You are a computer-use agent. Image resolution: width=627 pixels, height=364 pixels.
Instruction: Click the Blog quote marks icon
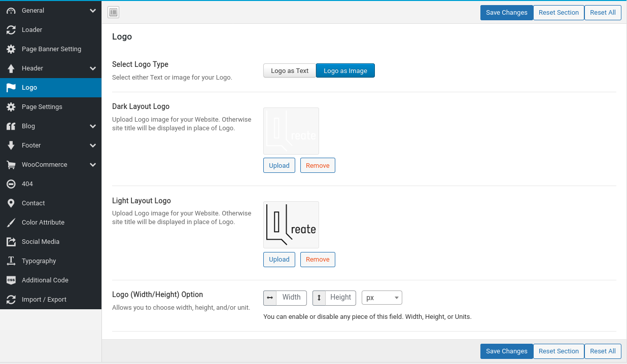tap(11, 126)
